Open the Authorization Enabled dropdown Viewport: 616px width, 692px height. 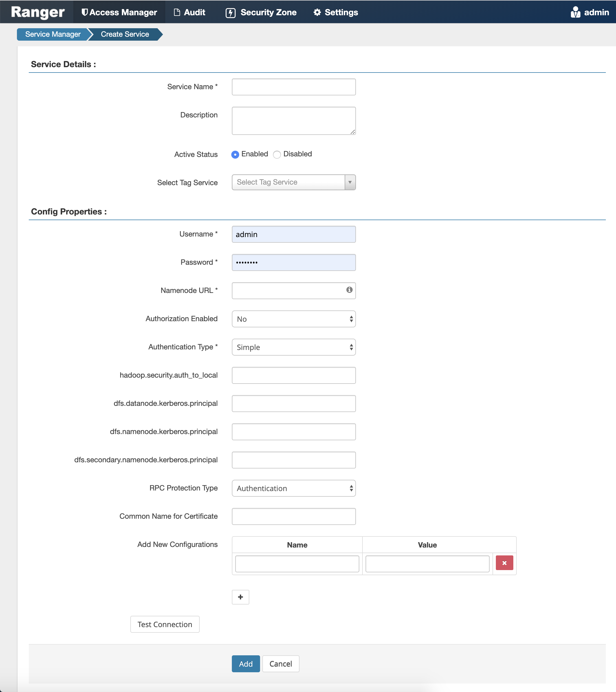point(293,319)
